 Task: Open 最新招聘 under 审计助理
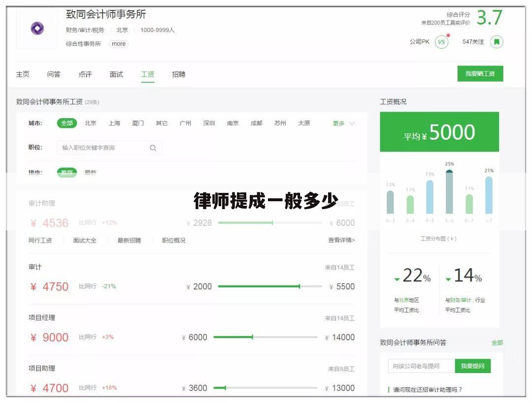(x=129, y=240)
